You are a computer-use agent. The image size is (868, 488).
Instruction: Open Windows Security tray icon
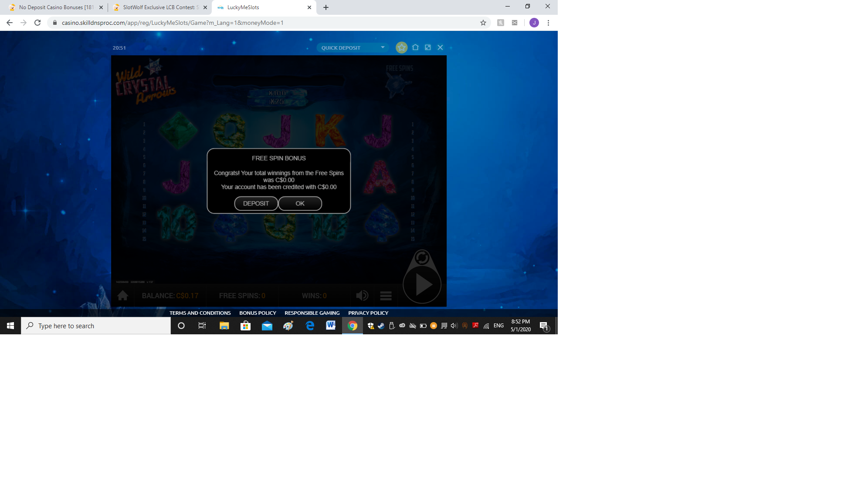(x=370, y=326)
